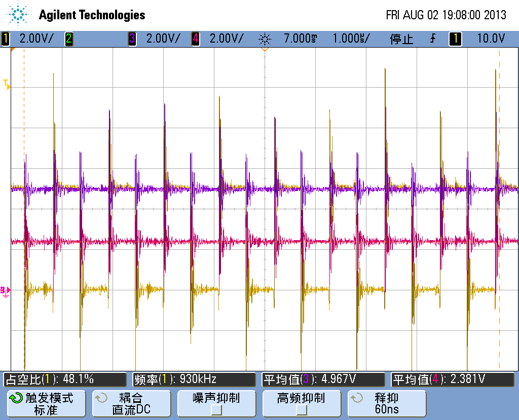Click the 10.0V trigger level value
519x420 pixels.
coord(491,39)
